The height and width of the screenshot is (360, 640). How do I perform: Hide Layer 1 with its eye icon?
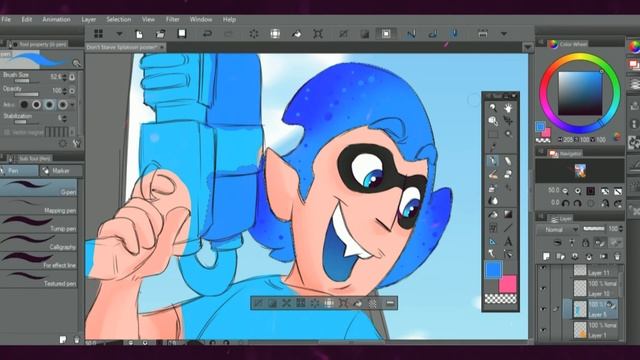coord(543,330)
